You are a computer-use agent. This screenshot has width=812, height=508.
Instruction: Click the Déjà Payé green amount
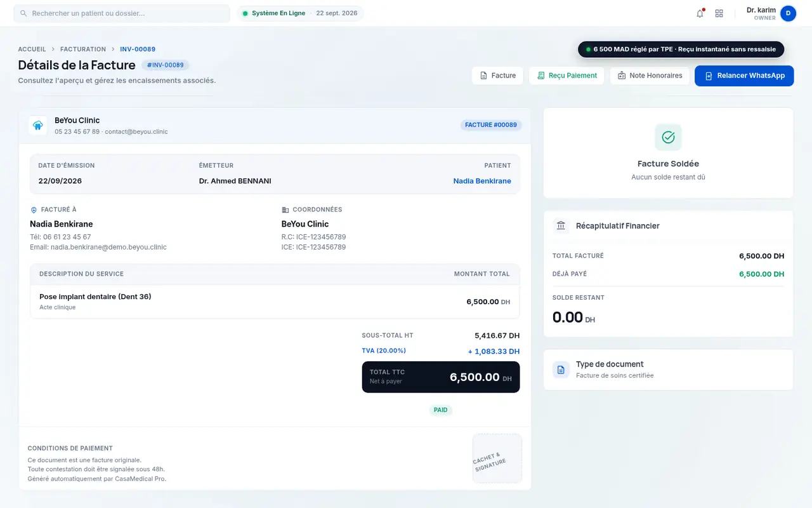coord(762,274)
